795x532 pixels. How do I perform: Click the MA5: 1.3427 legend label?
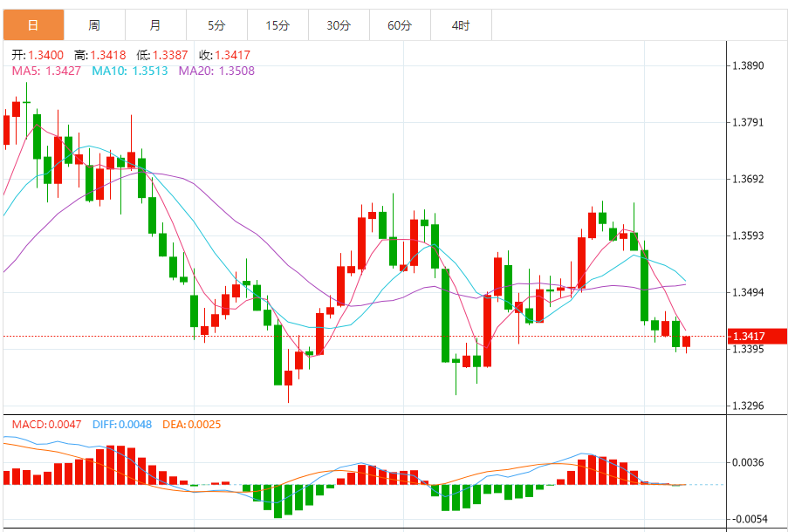coord(46,71)
